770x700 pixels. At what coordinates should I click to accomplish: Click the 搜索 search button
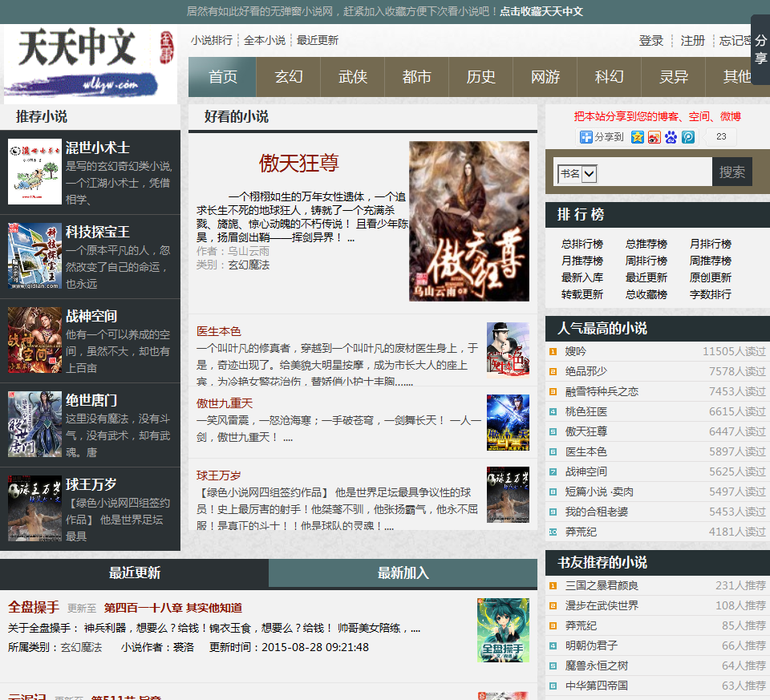pos(731,172)
